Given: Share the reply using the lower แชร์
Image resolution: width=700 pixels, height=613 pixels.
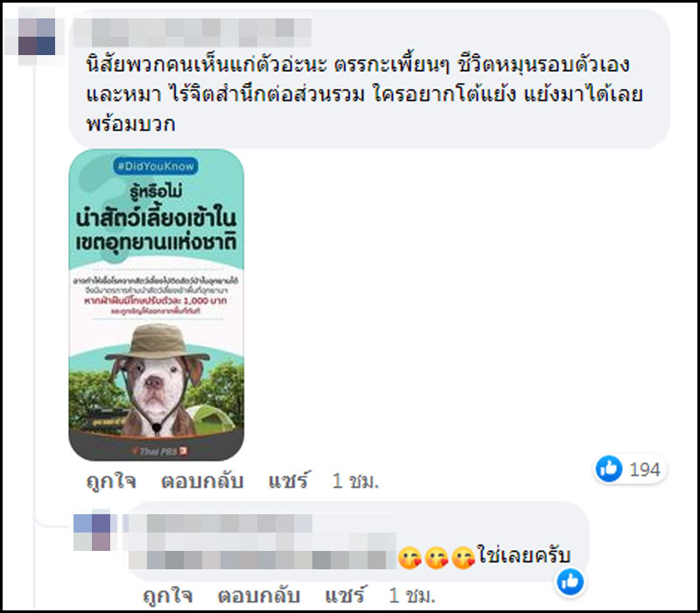Looking at the screenshot, I should (345, 596).
